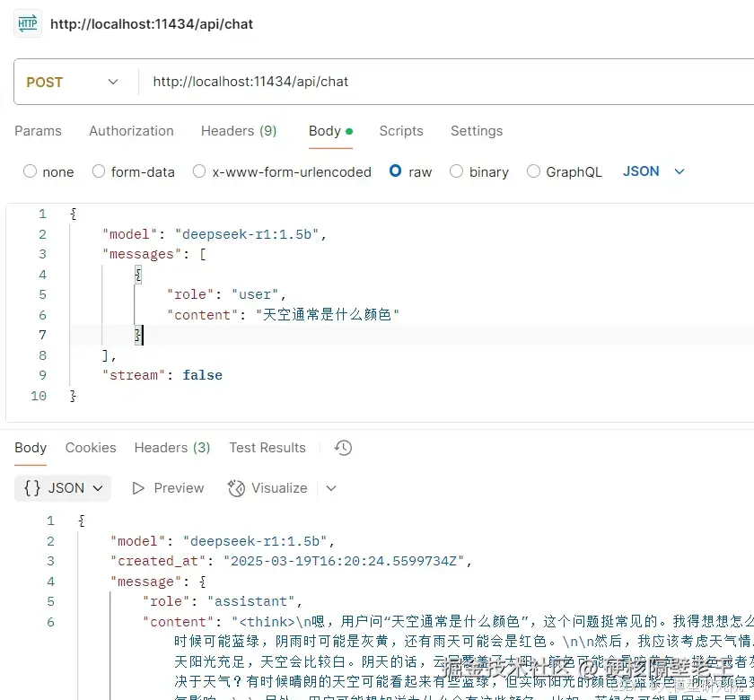
Task: Open the response JSON format dropdown
Action: (x=63, y=488)
